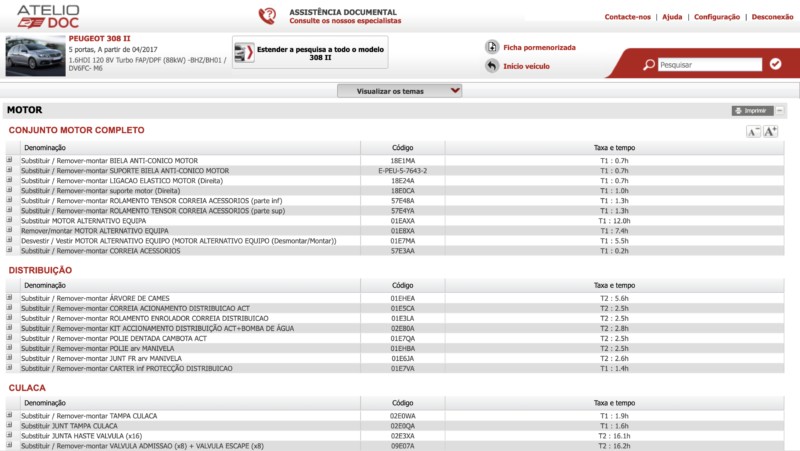
Task: Expand CORREIA ACIONAMENTO DISTRIBUICAO ACT row
Action: pos(9,308)
